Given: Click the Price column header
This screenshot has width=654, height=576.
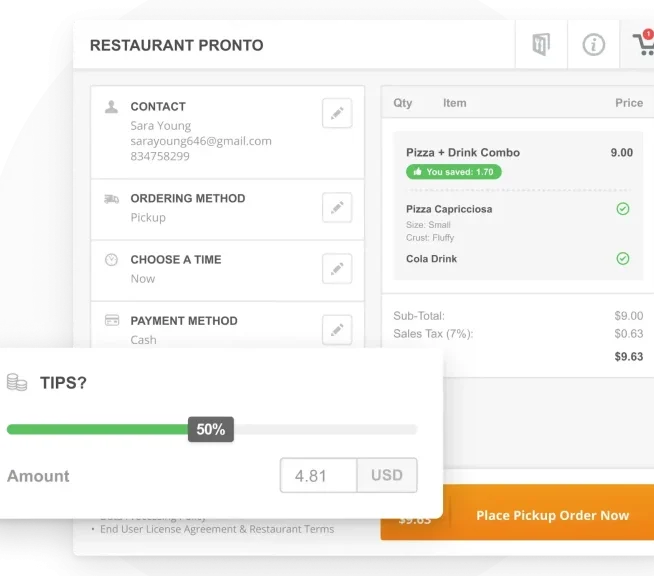Looking at the screenshot, I should pos(629,103).
